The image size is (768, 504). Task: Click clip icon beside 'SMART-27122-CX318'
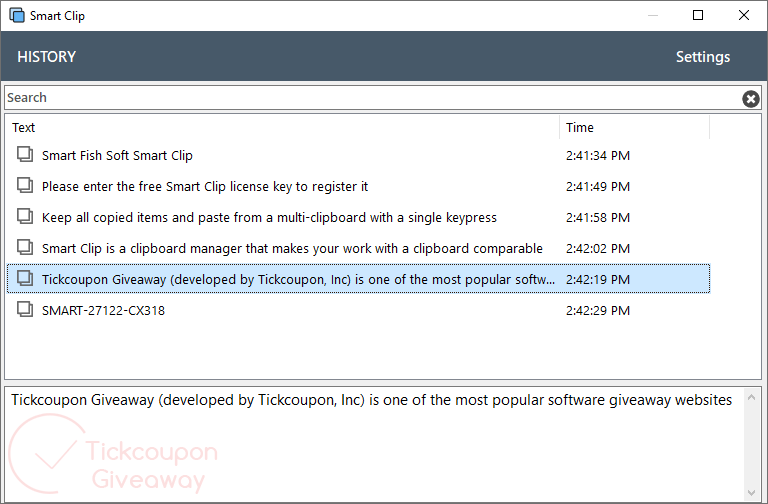point(25,309)
